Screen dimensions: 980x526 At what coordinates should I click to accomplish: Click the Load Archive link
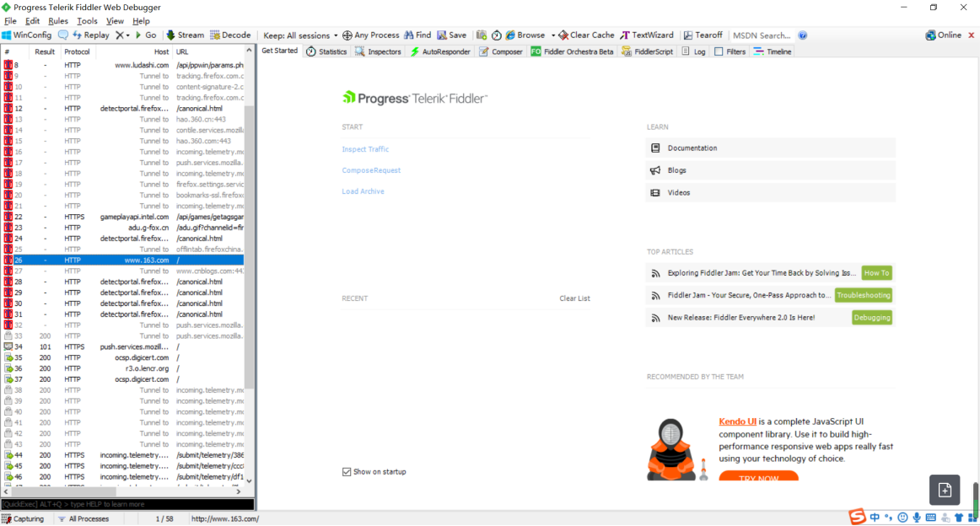363,192
